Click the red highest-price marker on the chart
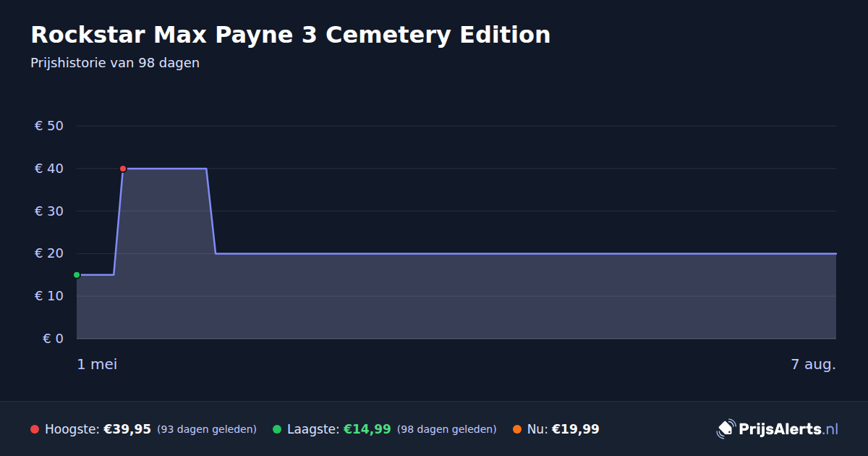 pos(123,169)
